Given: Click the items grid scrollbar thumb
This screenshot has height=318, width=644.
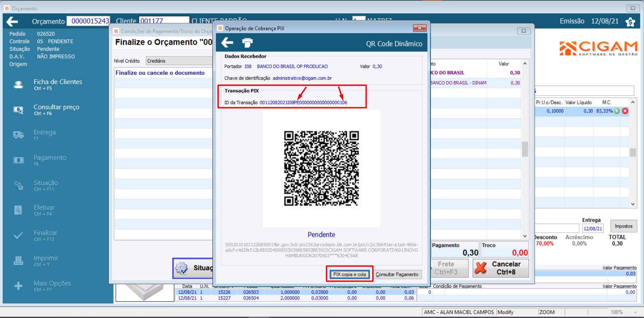Looking at the screenshot, I should click(633, 152).
